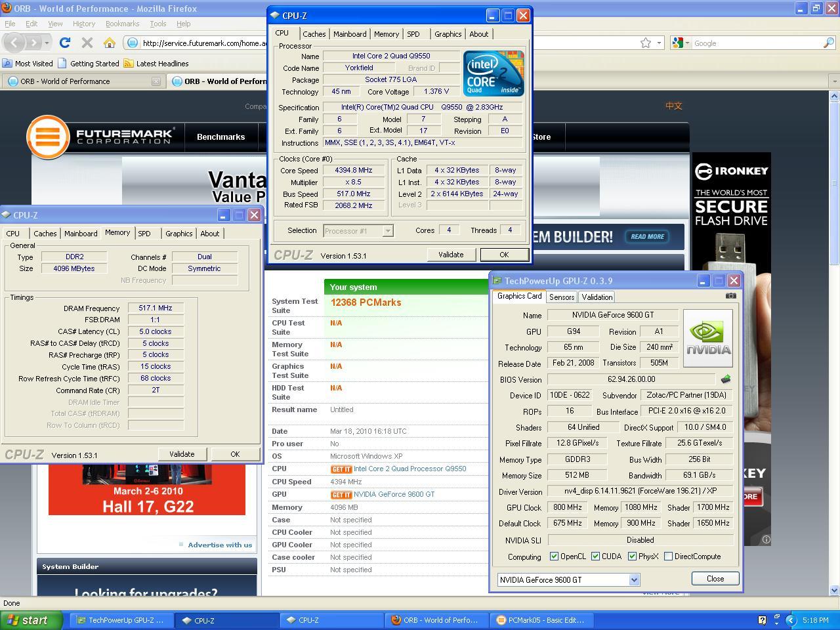Click Advertise with us link
Screen dimensions: 840x630
pyautogui.click(x=220, y=545)
